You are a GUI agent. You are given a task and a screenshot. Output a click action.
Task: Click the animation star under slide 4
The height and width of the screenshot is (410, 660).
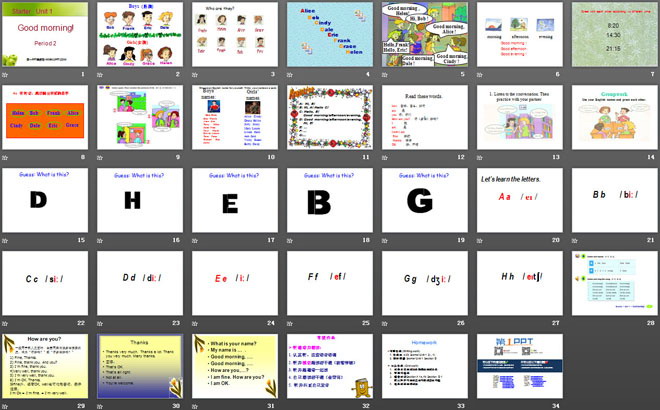click(290, 75)
